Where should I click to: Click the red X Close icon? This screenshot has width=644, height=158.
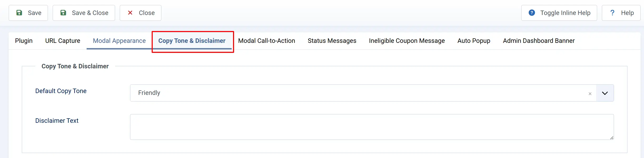(x=130, y=13)
